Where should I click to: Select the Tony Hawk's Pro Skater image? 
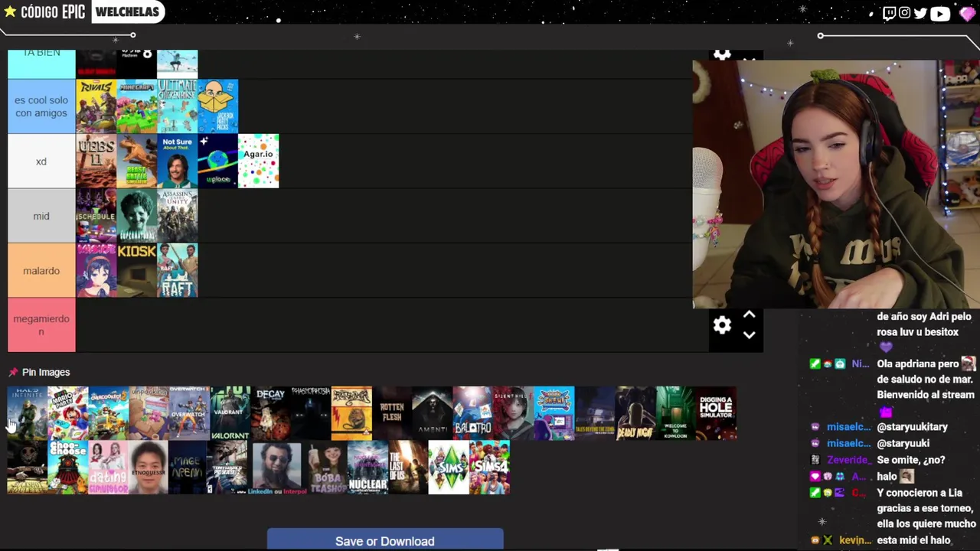click(228, 468)
